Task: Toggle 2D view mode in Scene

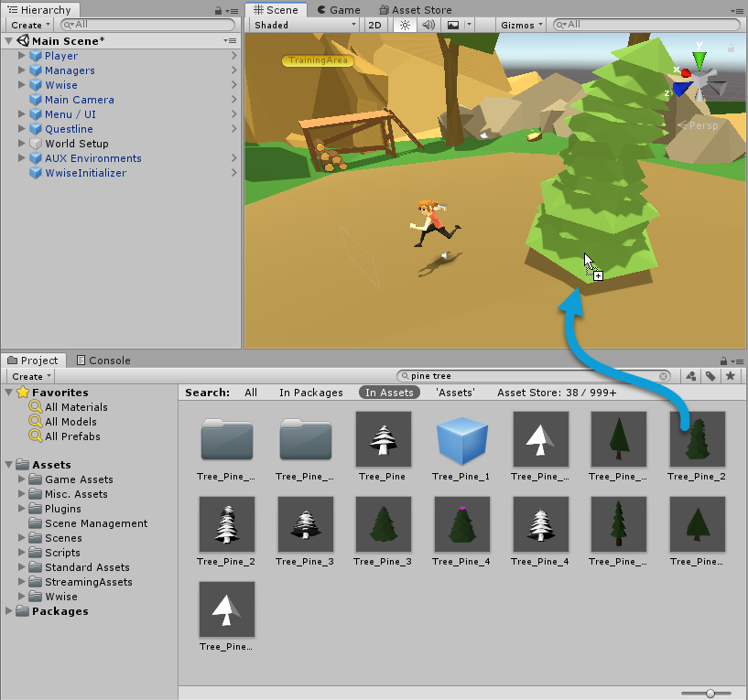Action: 374,25
